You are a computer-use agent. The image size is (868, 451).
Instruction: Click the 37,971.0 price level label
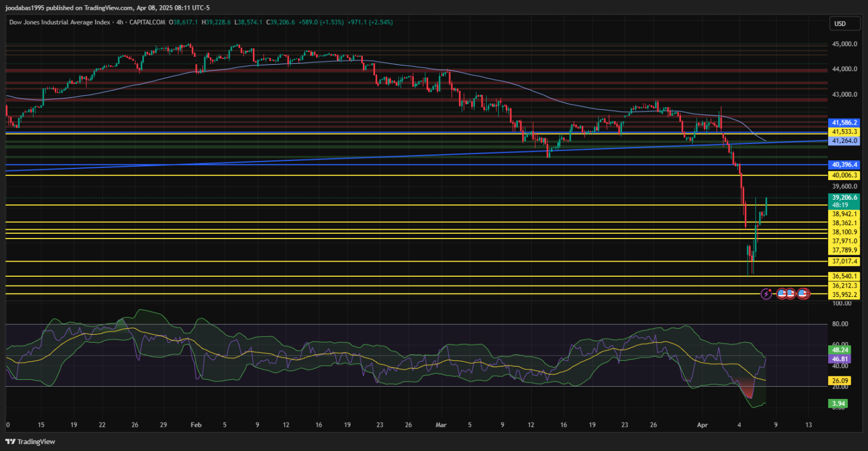tap(844, 241)
